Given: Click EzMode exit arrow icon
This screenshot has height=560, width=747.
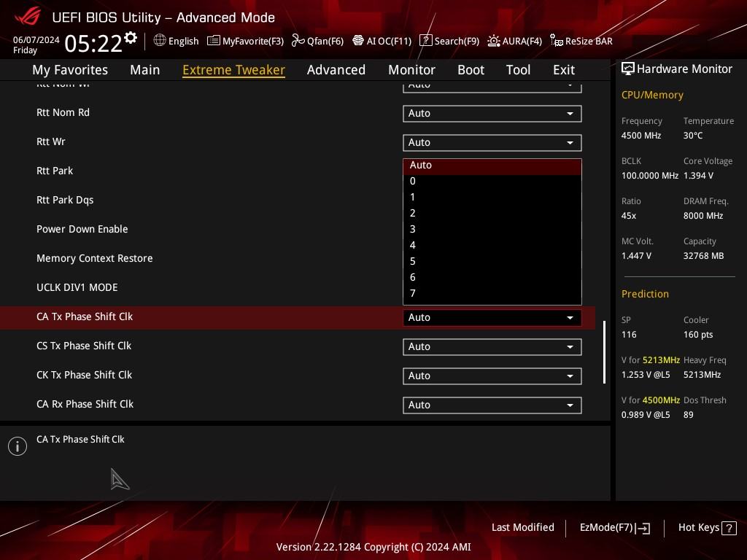Looking at the screenshot, I should [643, 528].
